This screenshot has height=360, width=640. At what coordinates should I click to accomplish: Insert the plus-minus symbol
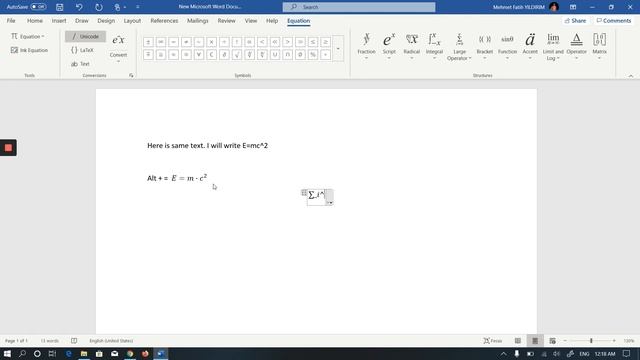[x=148, y=42]
